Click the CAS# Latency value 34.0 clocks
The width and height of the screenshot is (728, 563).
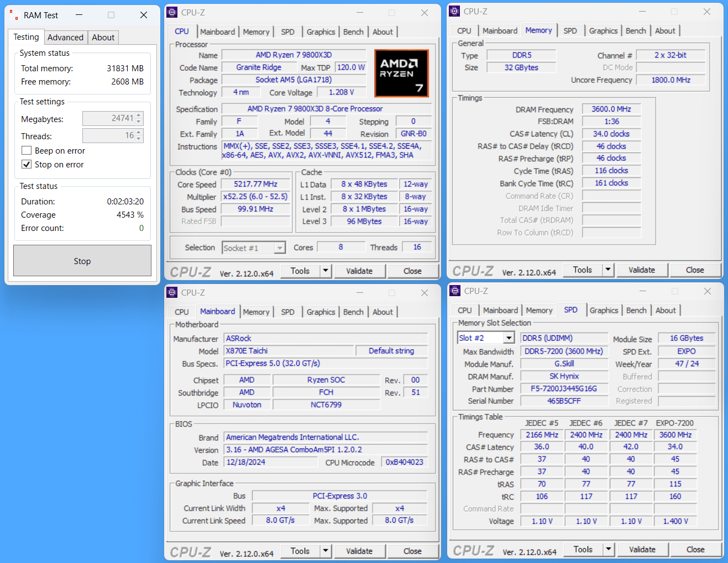pos(611,134)
